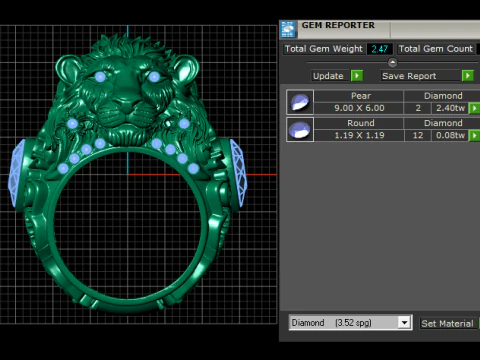Open the Diamond (3.52 spg) material dropdown
The width and height of the screenshot is (480, 360).
[405, 323]
